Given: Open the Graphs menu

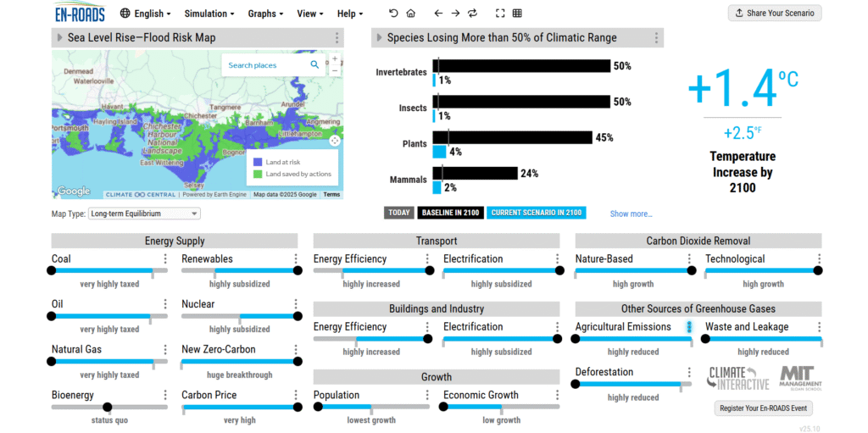Looking at the screenshot, I should click(266, 14).
